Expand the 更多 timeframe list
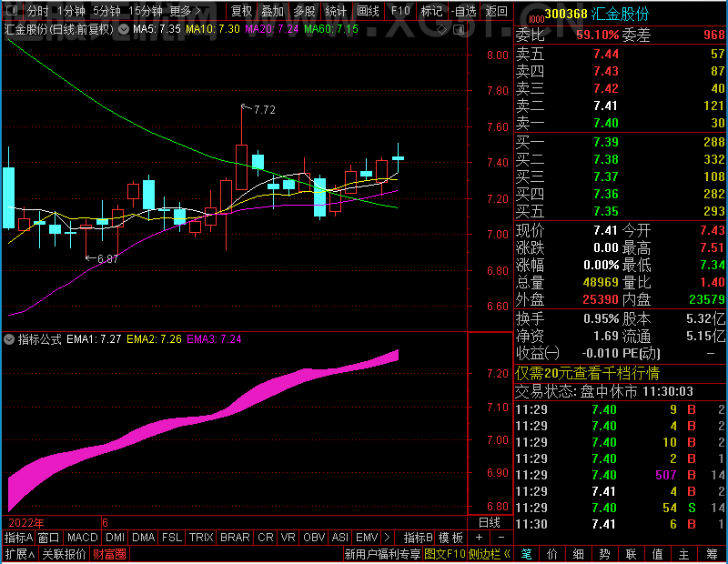 tap(185, 11)
